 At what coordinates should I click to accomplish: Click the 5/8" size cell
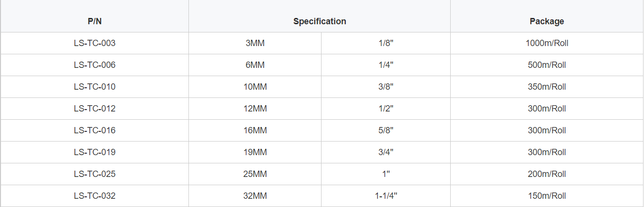pos(386,130)
